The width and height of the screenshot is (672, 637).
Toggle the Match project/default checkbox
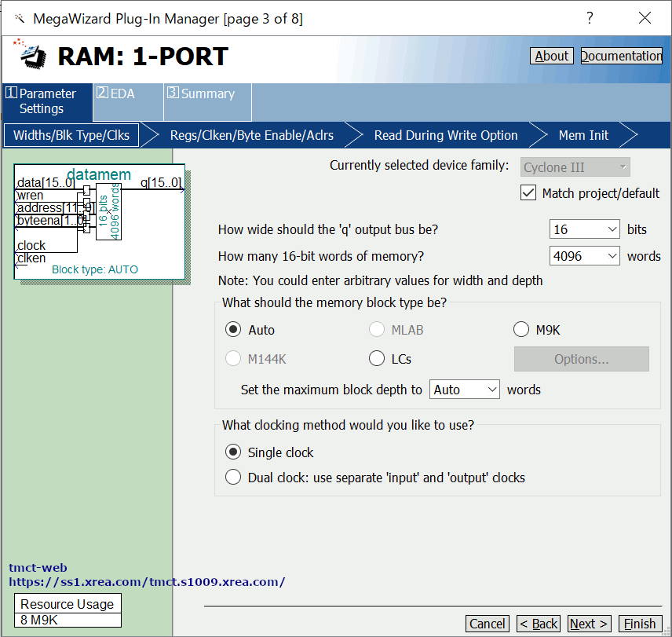coord(528,193)
